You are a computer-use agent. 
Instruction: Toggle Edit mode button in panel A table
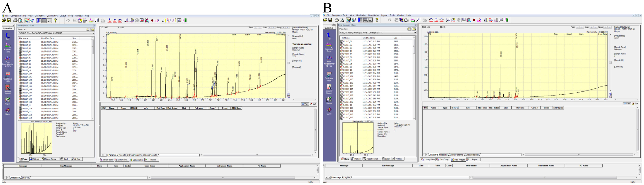pos(313,104)
